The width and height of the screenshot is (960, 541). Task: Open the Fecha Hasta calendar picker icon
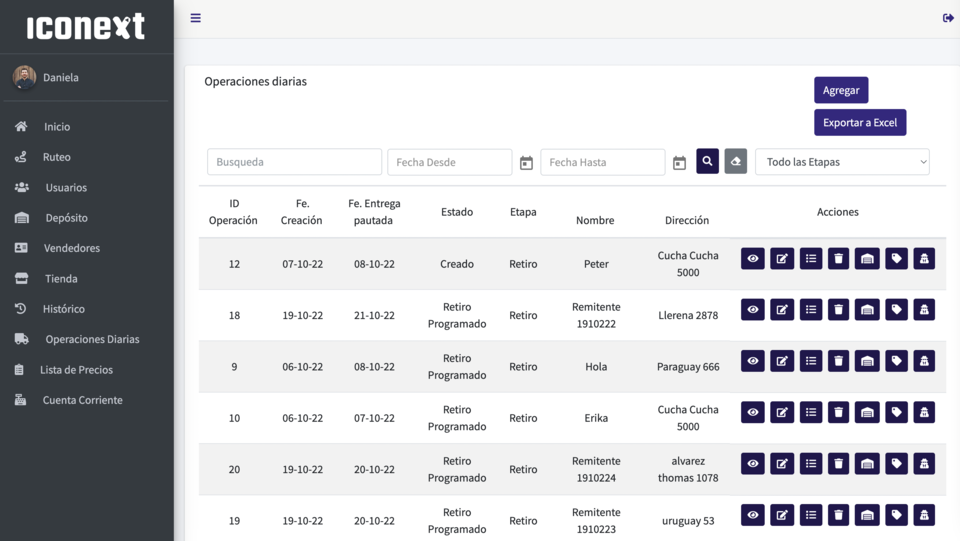(x=679, y=163)
